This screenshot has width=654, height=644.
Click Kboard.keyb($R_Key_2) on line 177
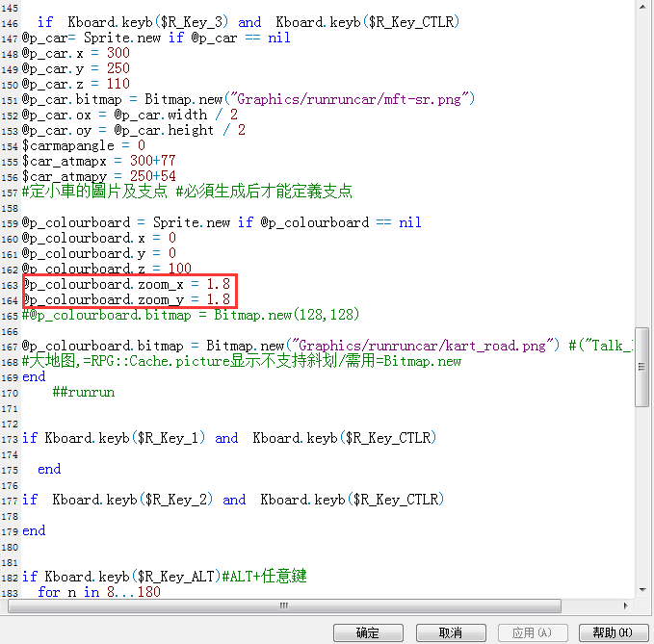[x=133, y=500]
